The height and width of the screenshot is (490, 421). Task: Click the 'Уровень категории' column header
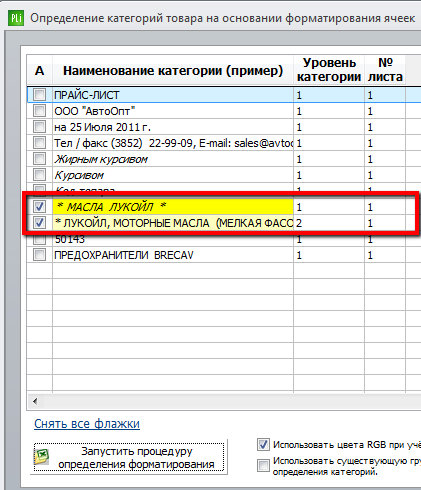329,70
